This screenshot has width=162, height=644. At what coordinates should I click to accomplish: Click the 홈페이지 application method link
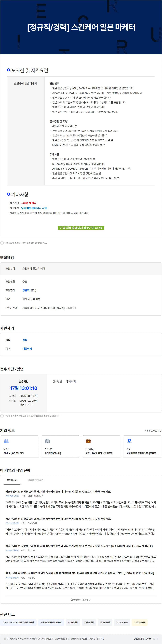click(x=71, y=381)
